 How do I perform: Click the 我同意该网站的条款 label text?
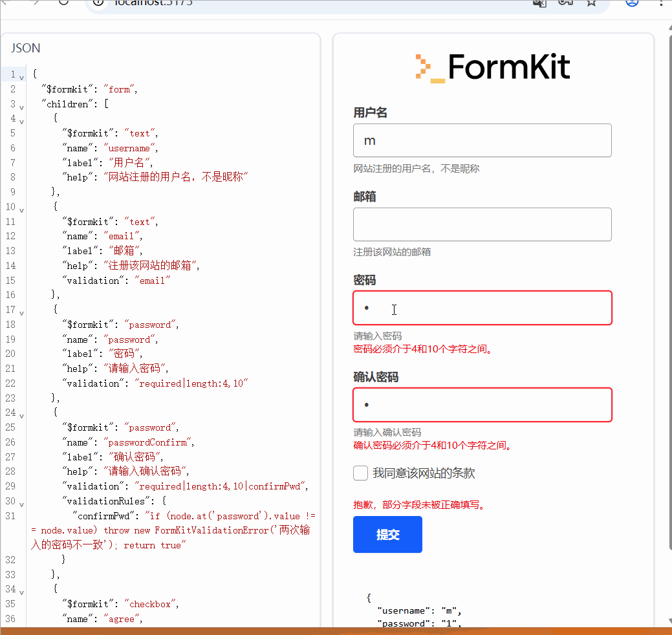coord(424,473)
